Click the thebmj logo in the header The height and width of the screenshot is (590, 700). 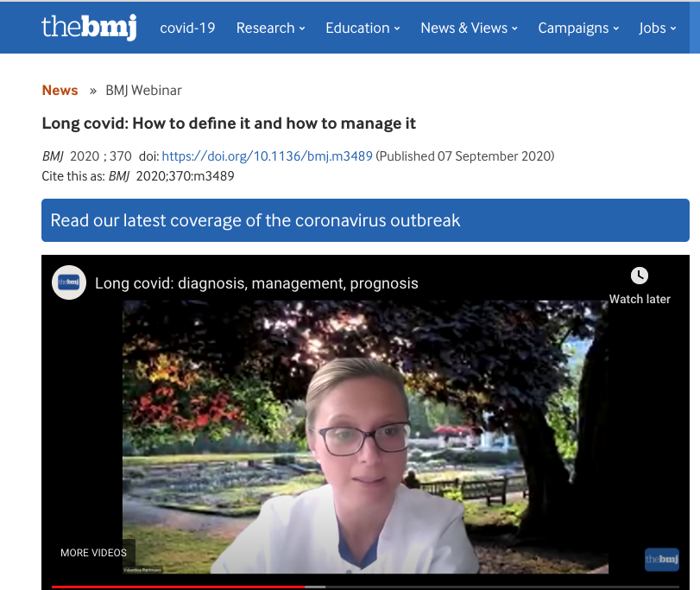click(x=89, y=28)
